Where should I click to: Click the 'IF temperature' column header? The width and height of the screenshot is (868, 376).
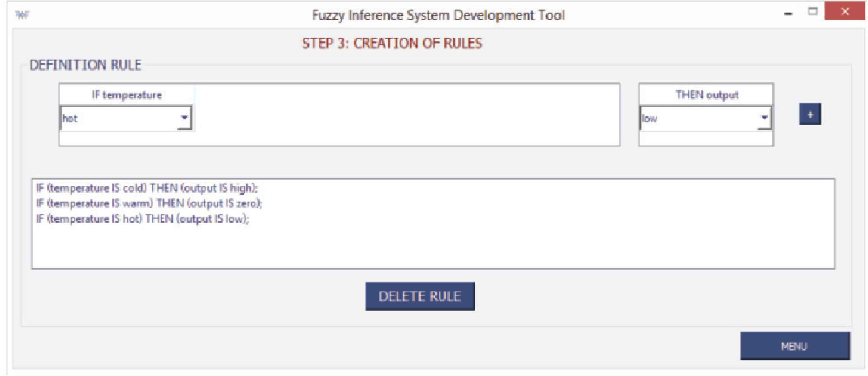pos(127,95)
